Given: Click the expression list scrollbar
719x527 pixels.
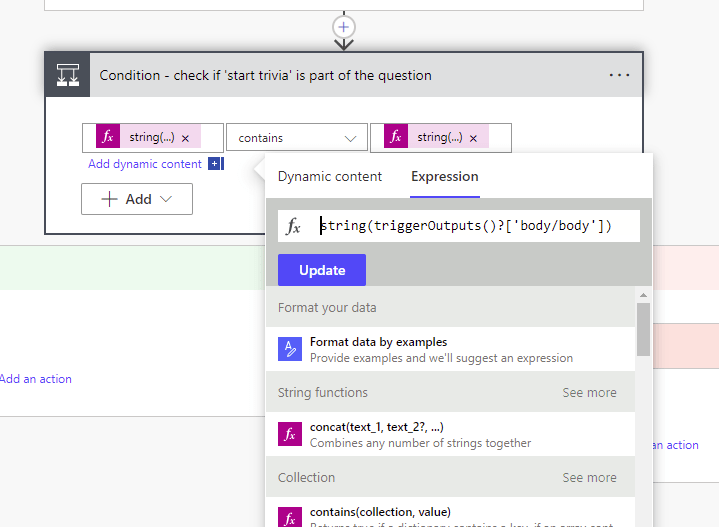Looking at the screenshot, I should click(643, 330).
